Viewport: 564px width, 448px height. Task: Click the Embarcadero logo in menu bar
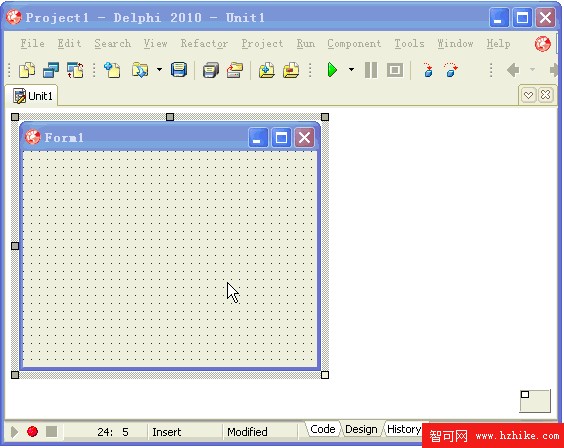coord(542,44)
